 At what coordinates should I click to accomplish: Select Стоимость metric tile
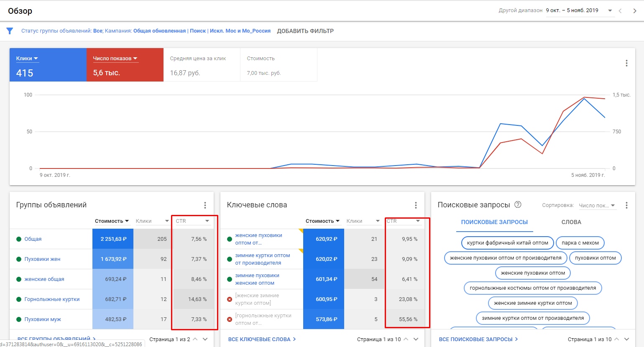click(279, 65)
